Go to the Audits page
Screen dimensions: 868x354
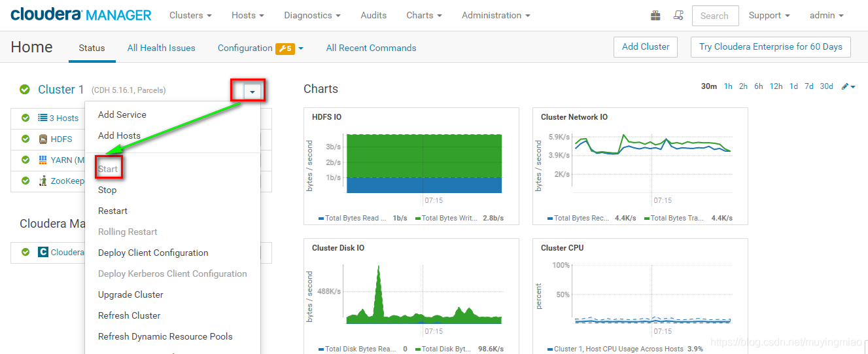[373, 15]
